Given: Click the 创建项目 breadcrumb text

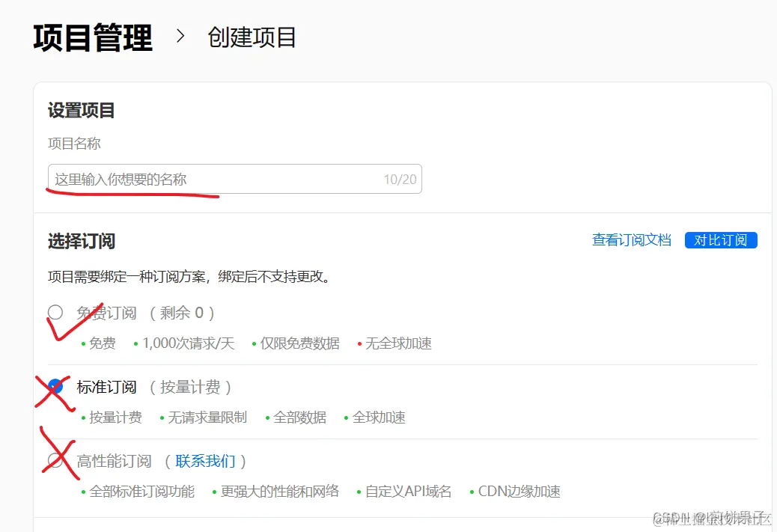Looking at the screenshot, I should pos(252,37).
